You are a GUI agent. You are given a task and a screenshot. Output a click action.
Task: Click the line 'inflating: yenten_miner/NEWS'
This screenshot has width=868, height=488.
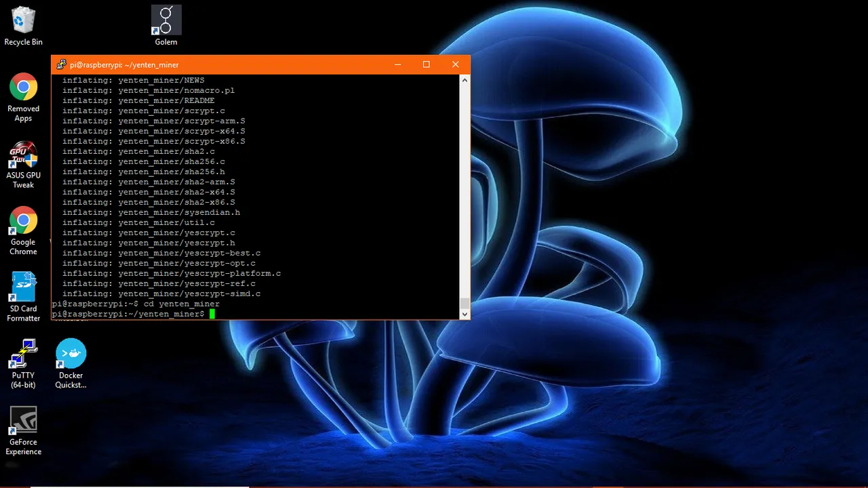coord(134,80)
